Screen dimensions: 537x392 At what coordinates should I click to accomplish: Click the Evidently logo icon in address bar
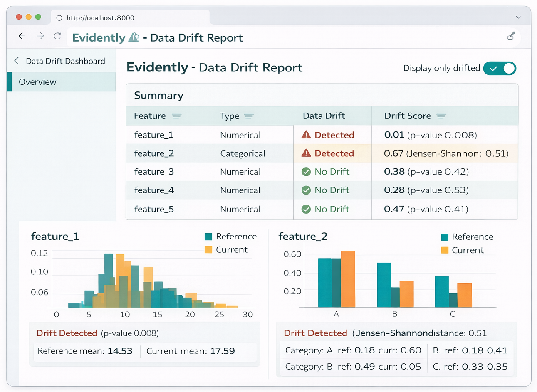point(134,37)
